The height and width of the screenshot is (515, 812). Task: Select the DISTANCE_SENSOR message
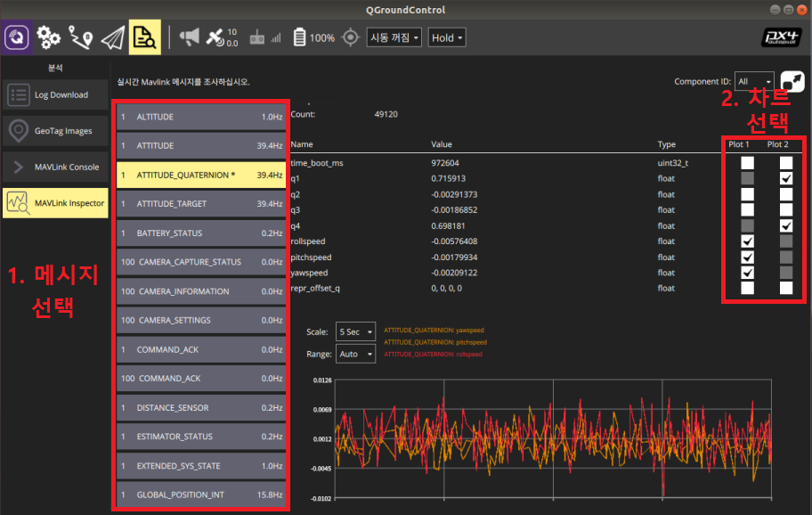pyautogui.click(x=201, y=408)
